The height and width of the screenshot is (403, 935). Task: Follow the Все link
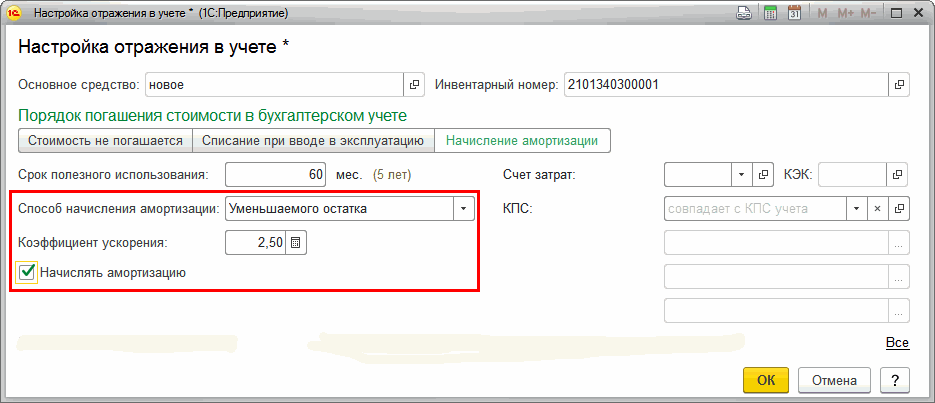coord(897,343)
